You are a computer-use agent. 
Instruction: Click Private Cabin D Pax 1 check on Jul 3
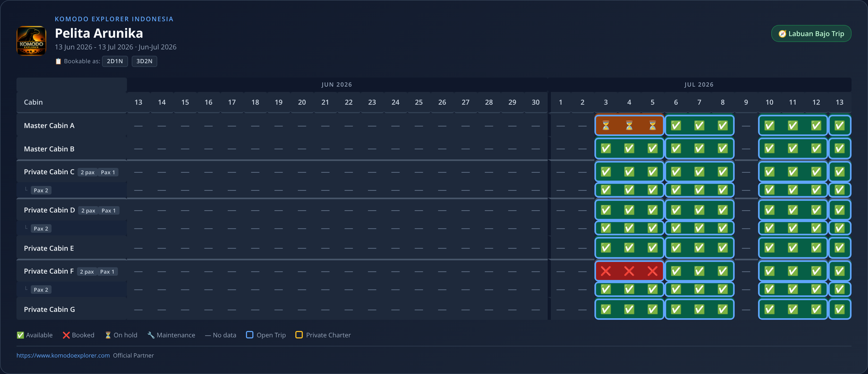point(606,210)
